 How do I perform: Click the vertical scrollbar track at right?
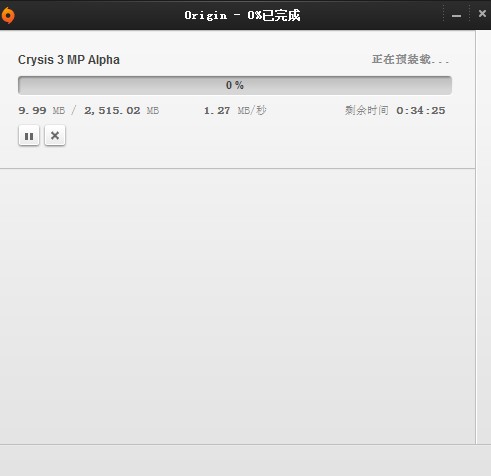pos(483,237)
